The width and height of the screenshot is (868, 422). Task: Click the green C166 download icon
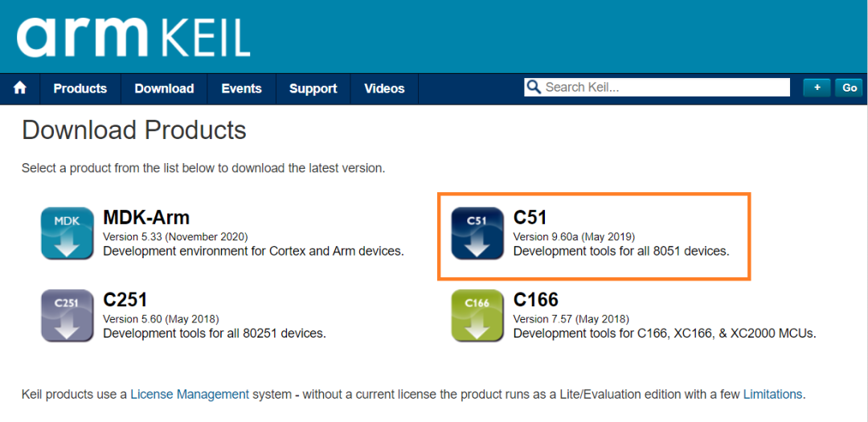coord(477,316)
